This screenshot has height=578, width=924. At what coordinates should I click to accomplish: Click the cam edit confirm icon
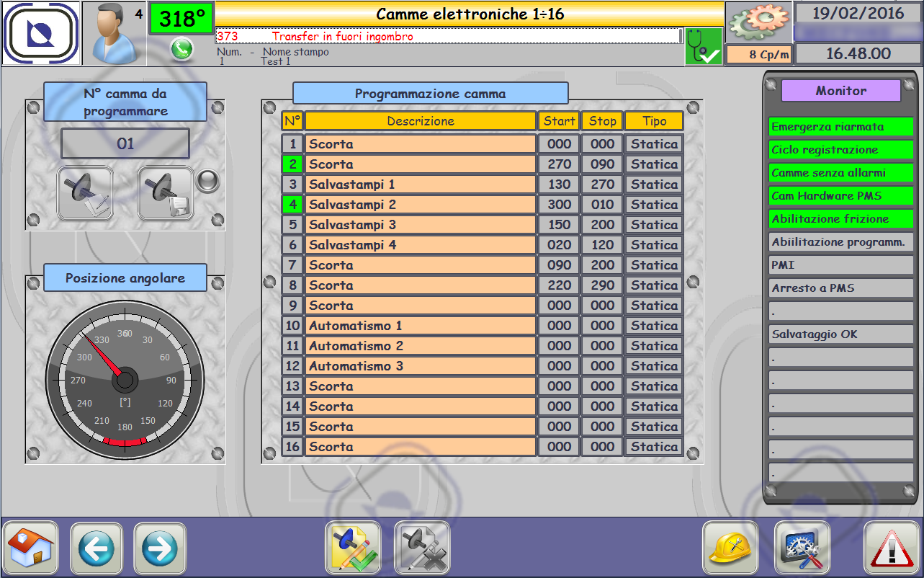[x=352, y=548]
